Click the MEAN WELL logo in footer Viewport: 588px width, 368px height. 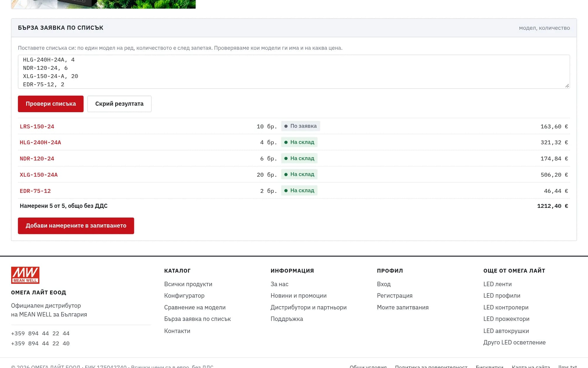25,275
